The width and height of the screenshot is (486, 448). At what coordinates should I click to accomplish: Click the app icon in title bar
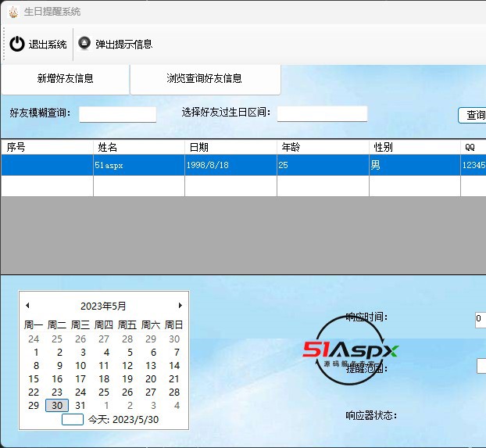tap(13, 12)
